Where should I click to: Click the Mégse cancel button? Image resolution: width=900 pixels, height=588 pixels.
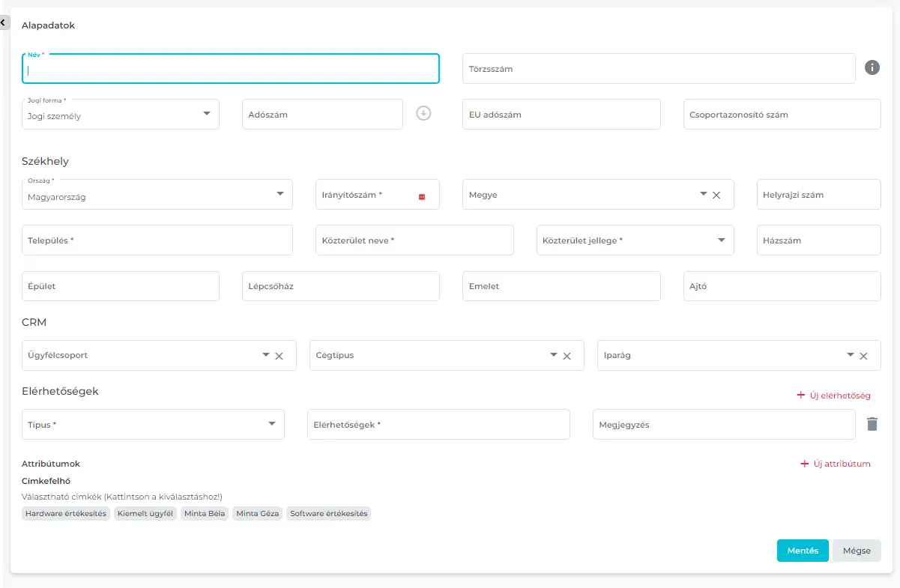pyautogui.click(x=857, y=551)
